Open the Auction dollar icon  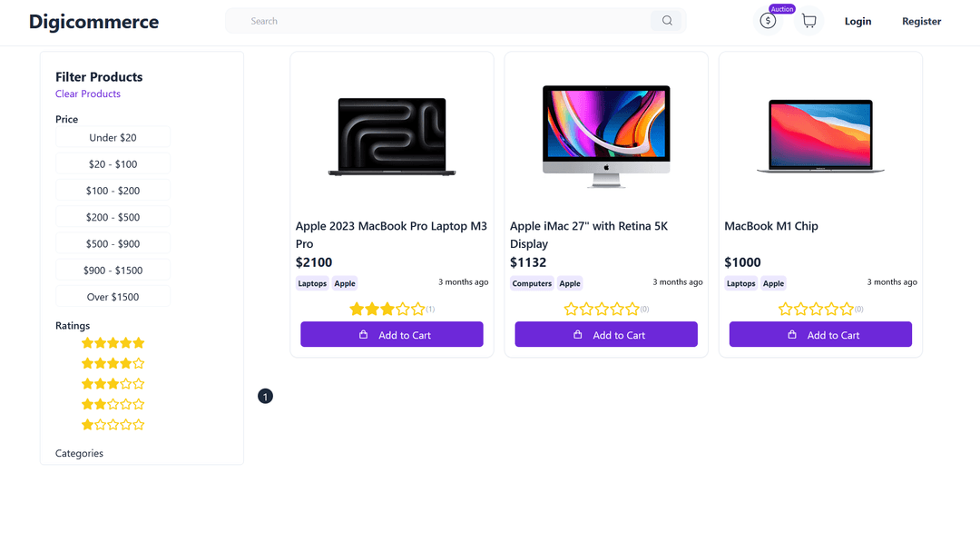[x=768, y=21]
